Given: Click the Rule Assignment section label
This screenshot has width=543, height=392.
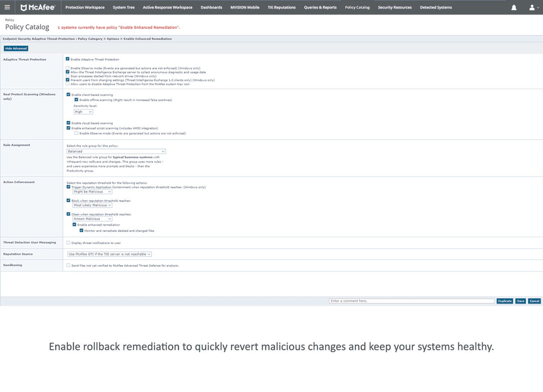Looking at the screenshot, I should (x=17, y=145).
